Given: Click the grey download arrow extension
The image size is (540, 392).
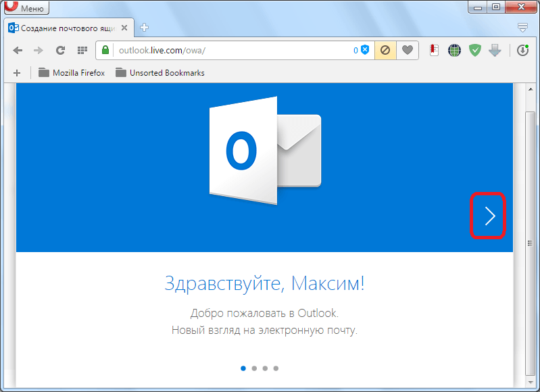Looking at the screenshot, I should point(495,51).
